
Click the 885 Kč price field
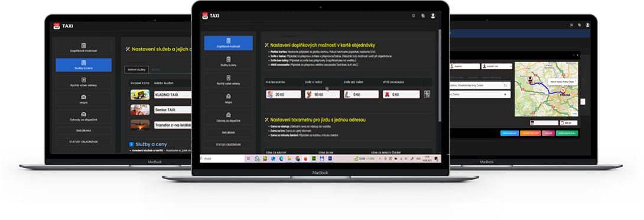(x=569, y=123)
